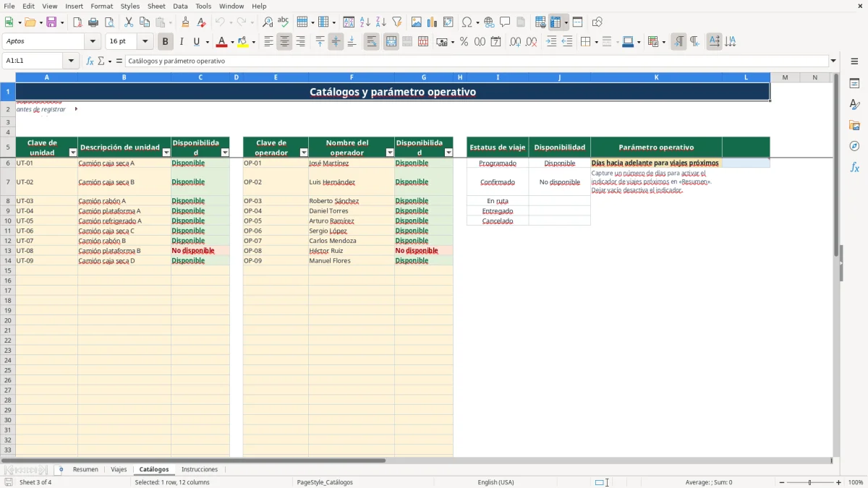Sort ascending
Viewport: 868px width, 488px height.
(x=365, y=22)
